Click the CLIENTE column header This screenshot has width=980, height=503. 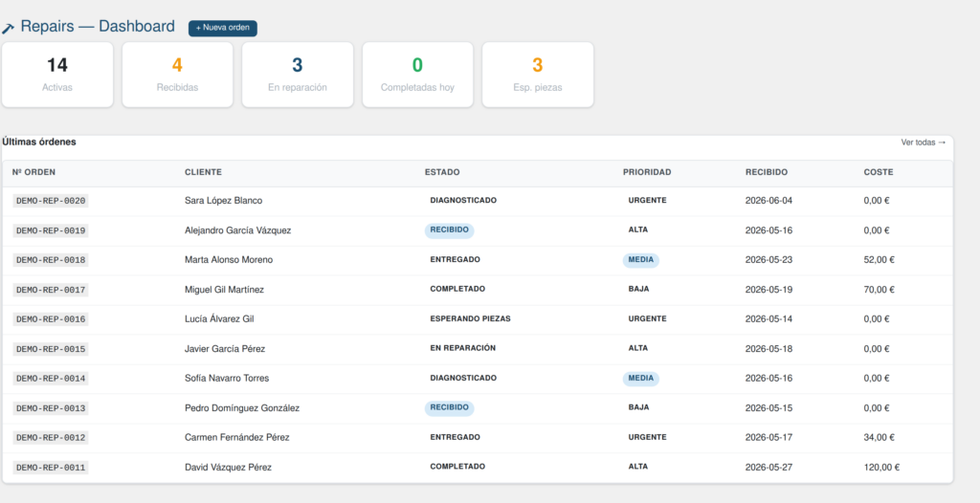pos(203,172)
